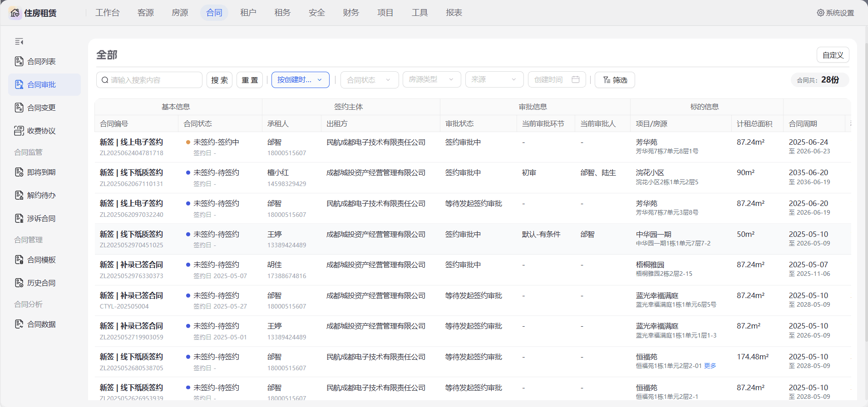Click the 系统设置 text link

coord(840,13)
